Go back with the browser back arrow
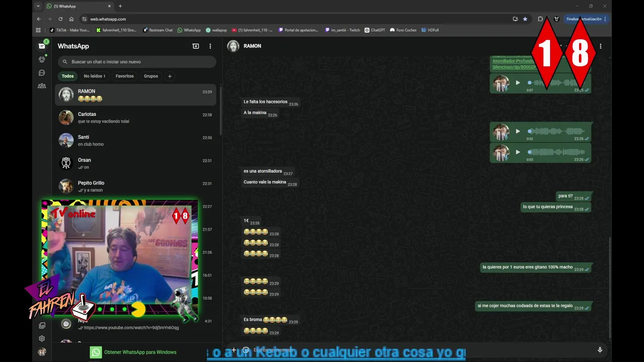The width and height of the screenshot is (644, 362). [39, 19]
